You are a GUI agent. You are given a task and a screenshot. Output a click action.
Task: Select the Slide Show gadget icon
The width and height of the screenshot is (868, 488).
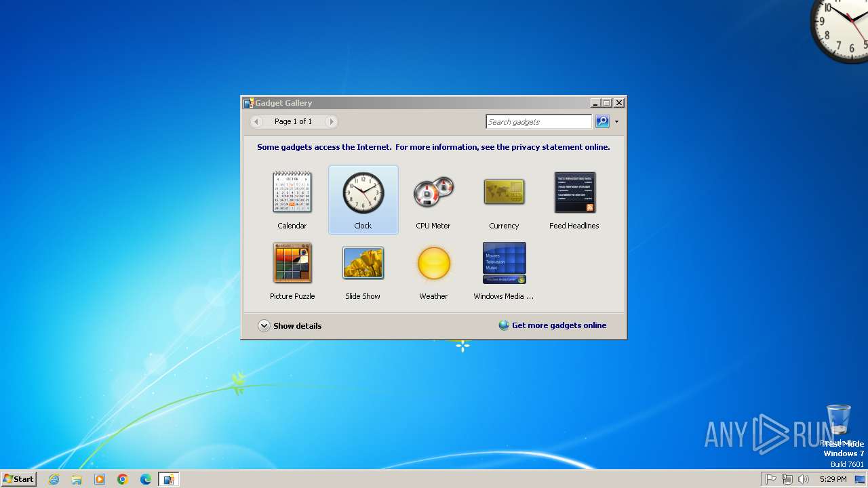363,263
